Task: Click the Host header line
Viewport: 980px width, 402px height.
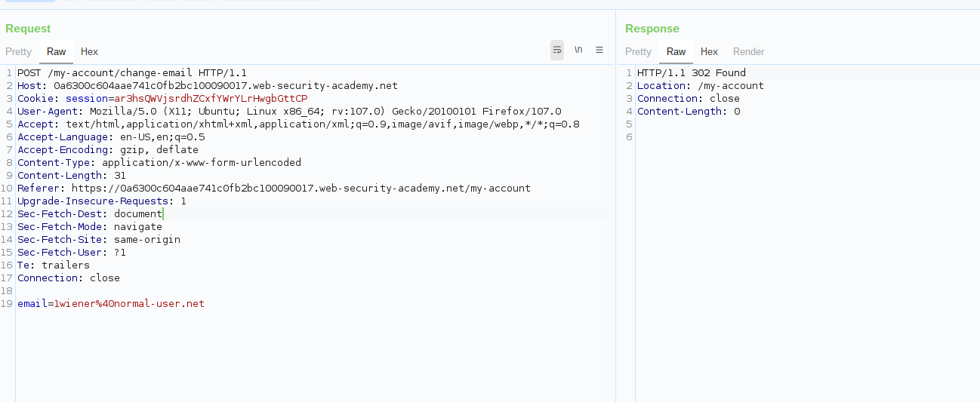Action: coord(208,85)
